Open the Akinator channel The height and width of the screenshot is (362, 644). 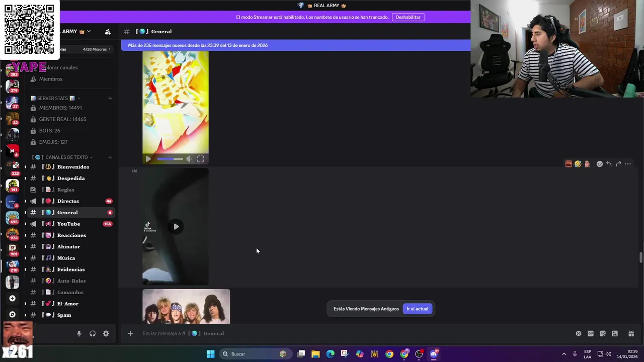pyautogui.click(x=71, y=246)
